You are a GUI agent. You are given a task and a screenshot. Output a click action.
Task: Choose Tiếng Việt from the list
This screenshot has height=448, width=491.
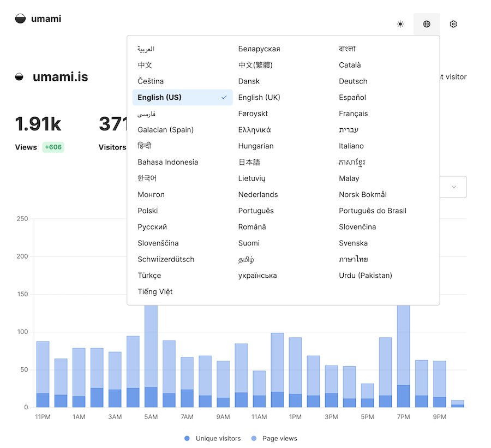tap(155, 291)
